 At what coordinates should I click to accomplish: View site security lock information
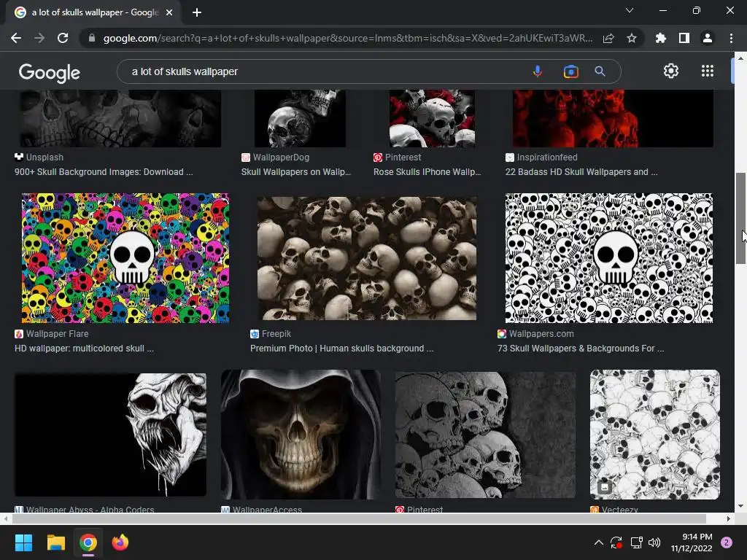[92, 38]
